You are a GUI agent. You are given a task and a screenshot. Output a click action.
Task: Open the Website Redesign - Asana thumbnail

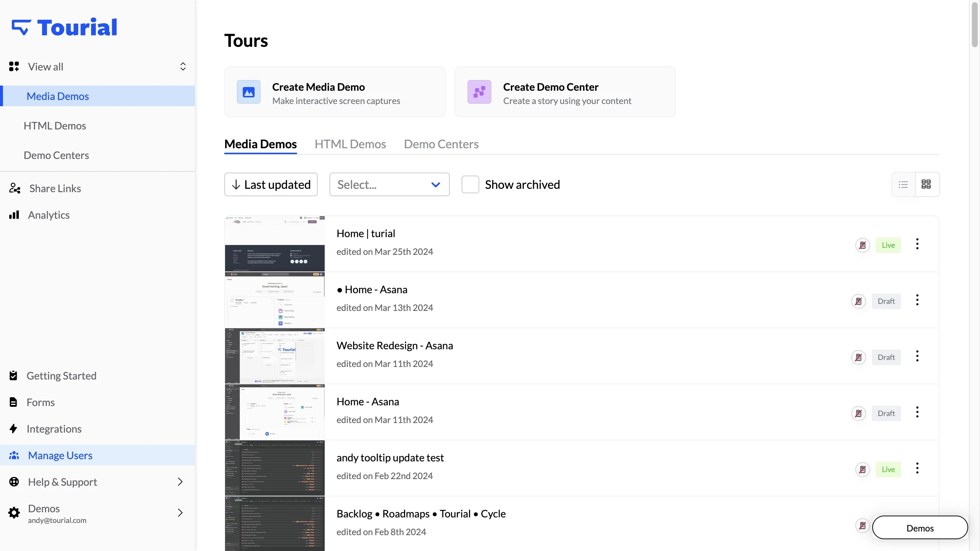275,356
